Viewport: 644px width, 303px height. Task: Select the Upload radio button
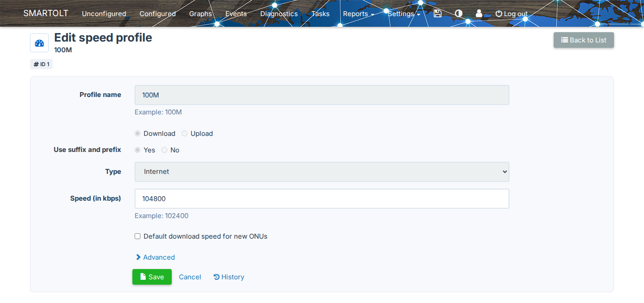coord(185,134)
